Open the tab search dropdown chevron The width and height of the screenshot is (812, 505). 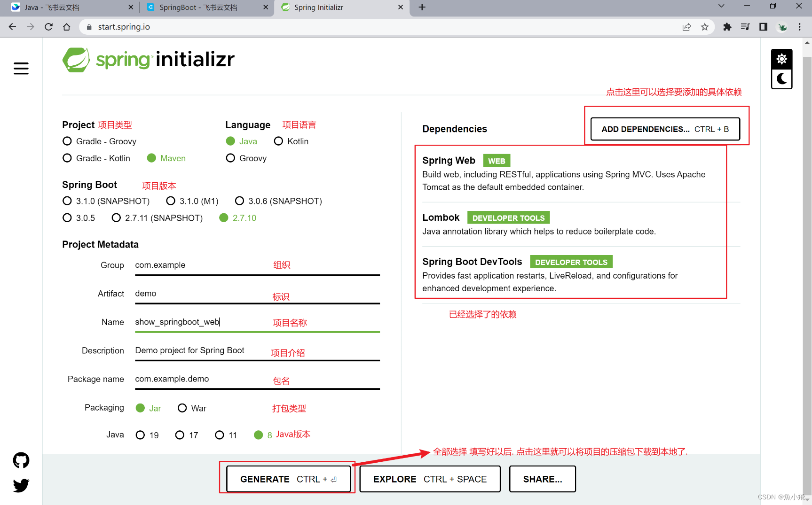tap(721, 6)
